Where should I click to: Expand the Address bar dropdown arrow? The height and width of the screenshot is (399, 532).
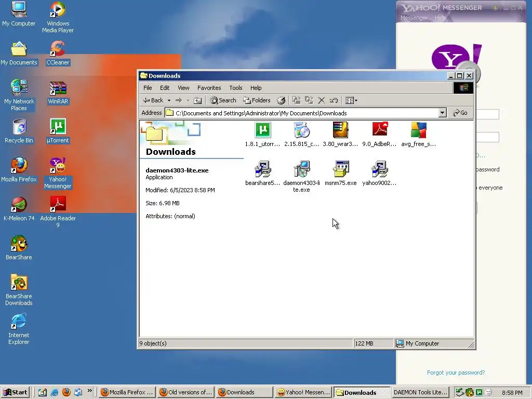(x=442, y=113)
